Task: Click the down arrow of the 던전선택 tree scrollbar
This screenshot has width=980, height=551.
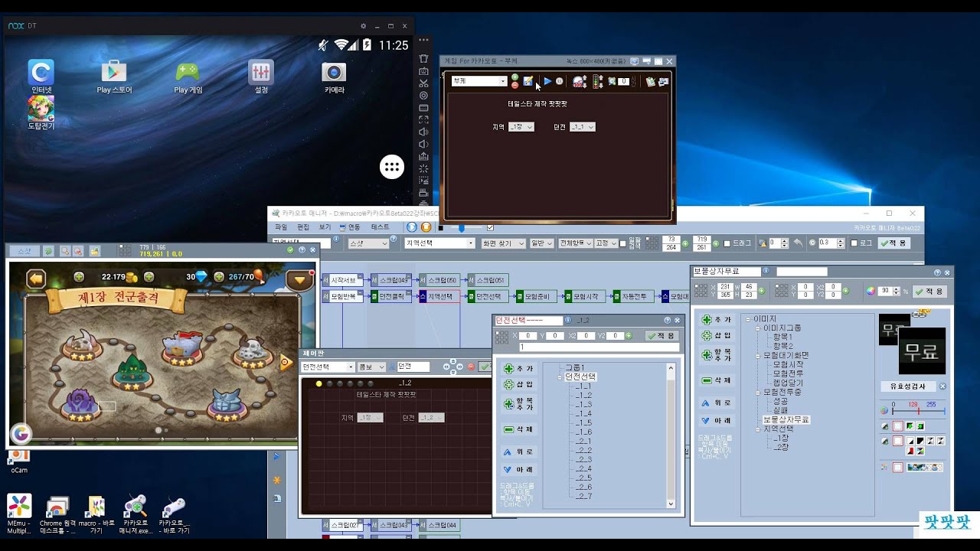Action: [x=671, y=504]
